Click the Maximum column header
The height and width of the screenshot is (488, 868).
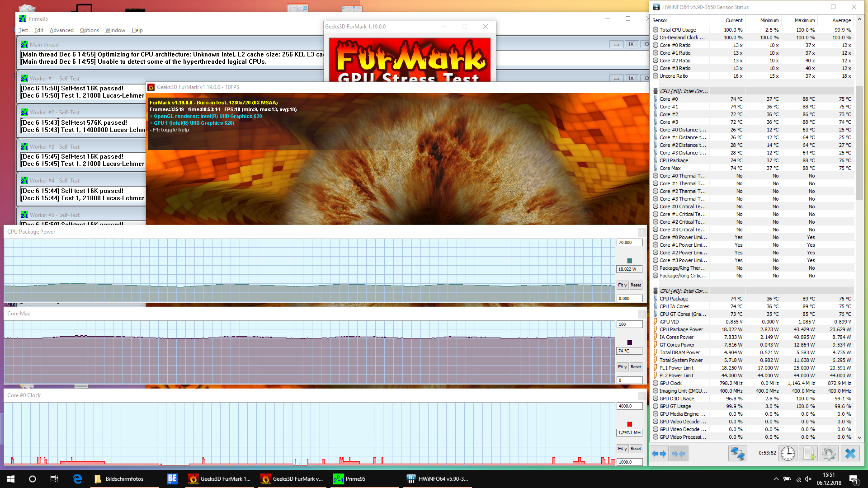(x=799, y=20)
